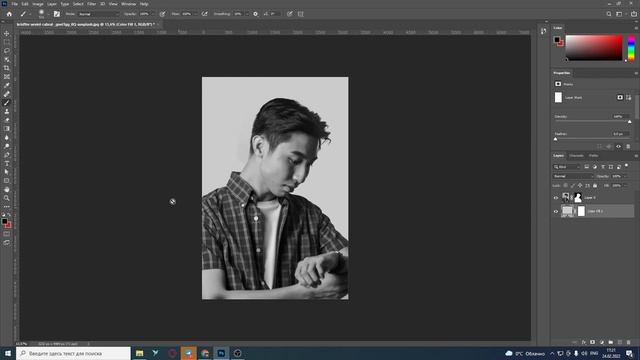Image resolution: width=640 pixels, height=360 pixels.
Task: Select the Move tool
Action: coord(7,33)
